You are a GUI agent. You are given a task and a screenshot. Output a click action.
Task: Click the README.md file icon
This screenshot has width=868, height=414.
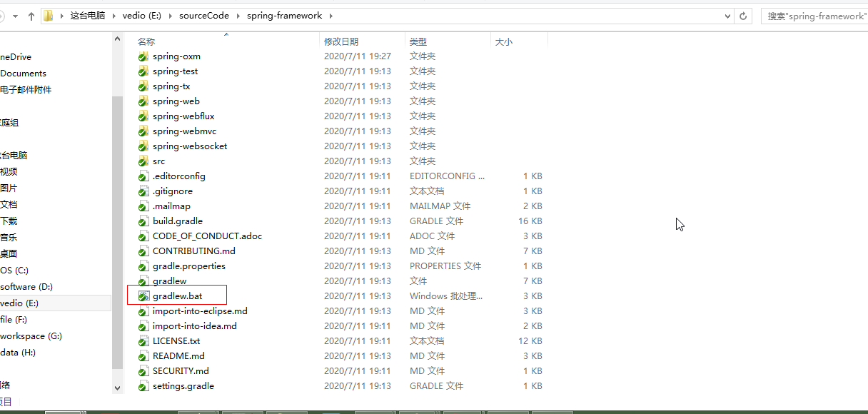(x=143, y=356)
